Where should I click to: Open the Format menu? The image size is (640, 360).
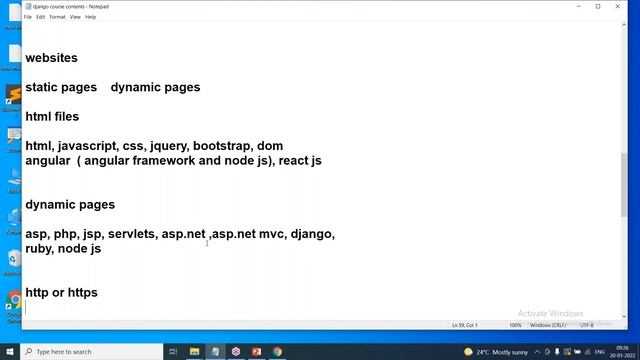tap(57, 17)
